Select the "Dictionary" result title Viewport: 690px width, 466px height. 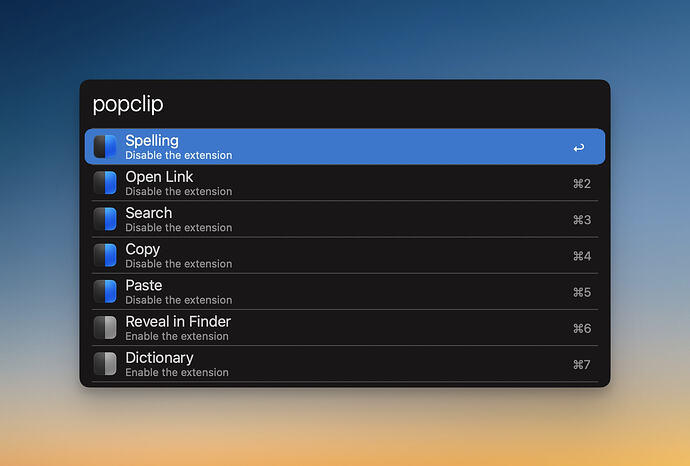159,358
